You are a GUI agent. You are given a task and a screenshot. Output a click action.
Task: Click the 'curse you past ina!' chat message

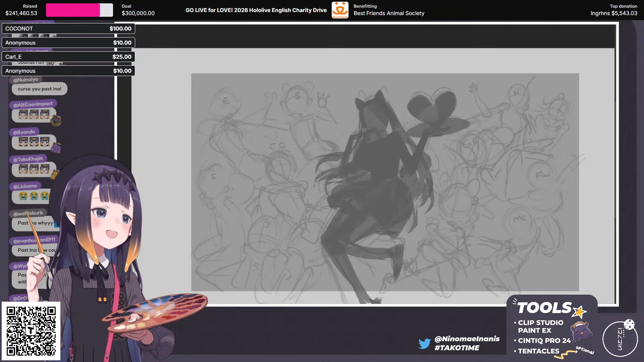coord(40,89)
